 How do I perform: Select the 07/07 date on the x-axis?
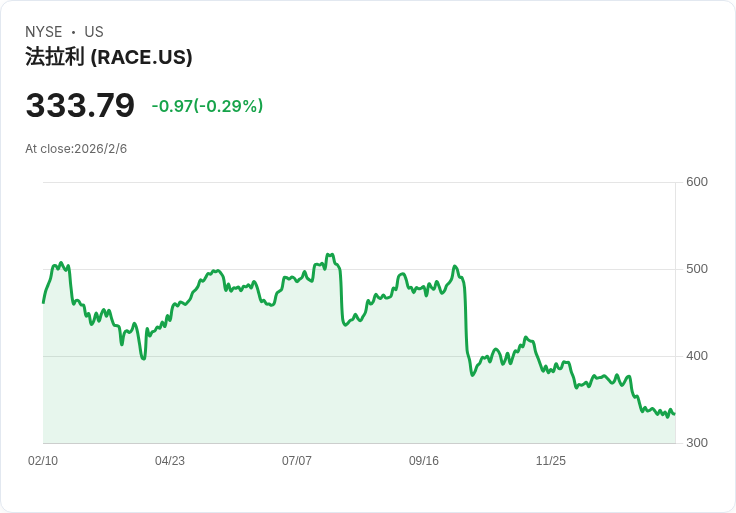297,461
